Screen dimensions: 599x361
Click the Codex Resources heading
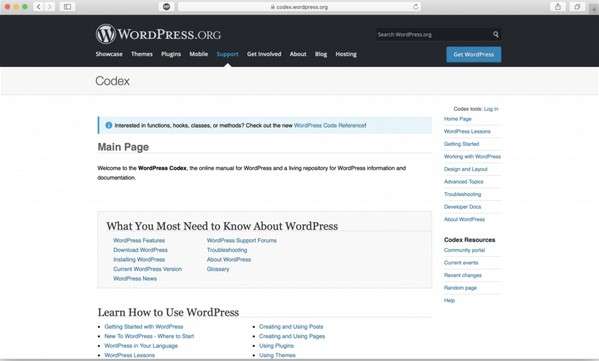(469, 240)
